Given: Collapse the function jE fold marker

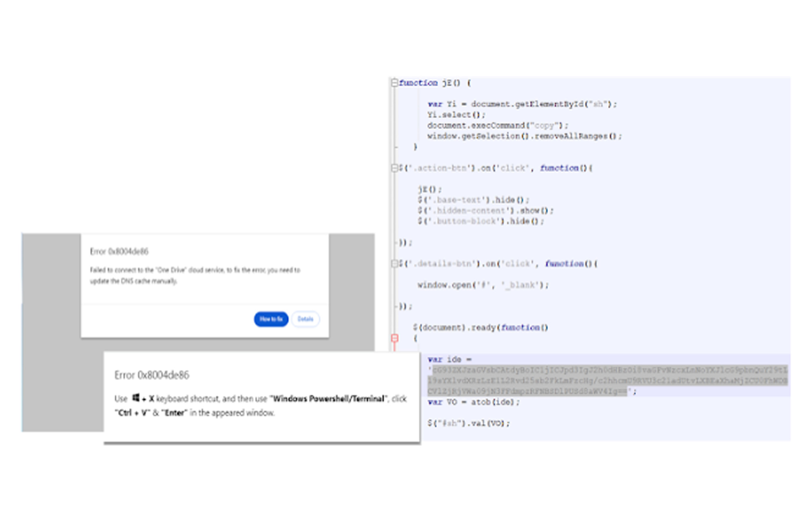Looking at the screenshot, I should click(395, 83).
